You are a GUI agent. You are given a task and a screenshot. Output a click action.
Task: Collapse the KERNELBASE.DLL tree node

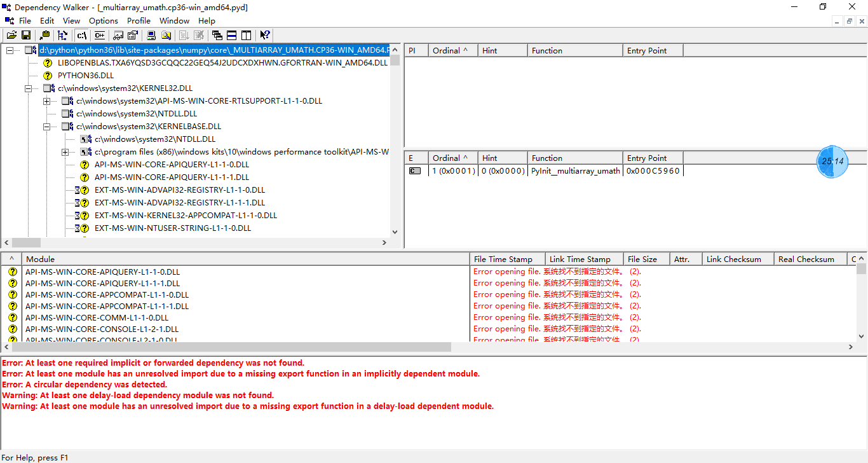tap(46, 127)
